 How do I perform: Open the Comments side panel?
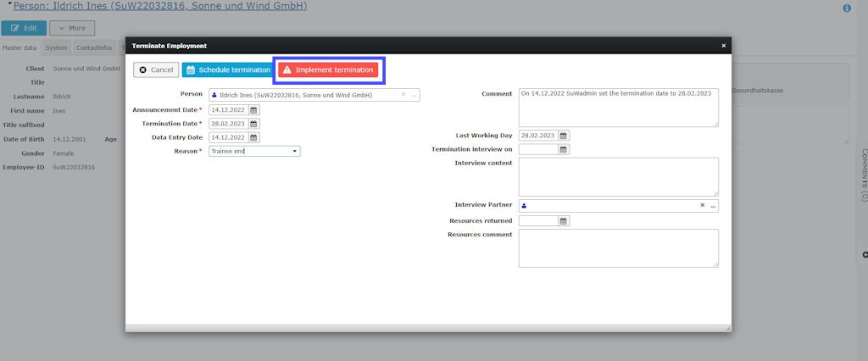tap(864, 175)
